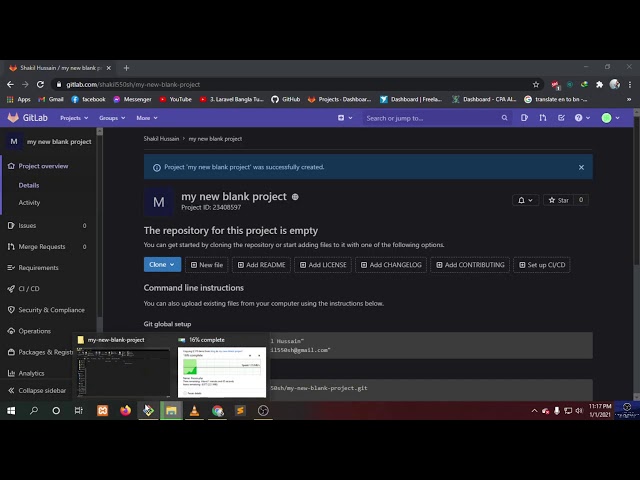640x480 pixels.
Task: Click the New file button
Action: (207, 265)
